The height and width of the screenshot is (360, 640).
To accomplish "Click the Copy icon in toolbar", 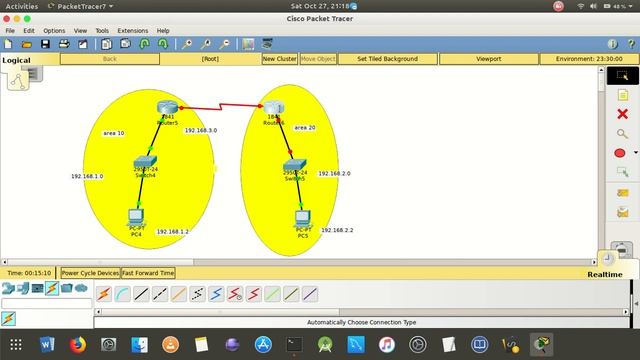I will pyautogui.click(x=107, y=44).
